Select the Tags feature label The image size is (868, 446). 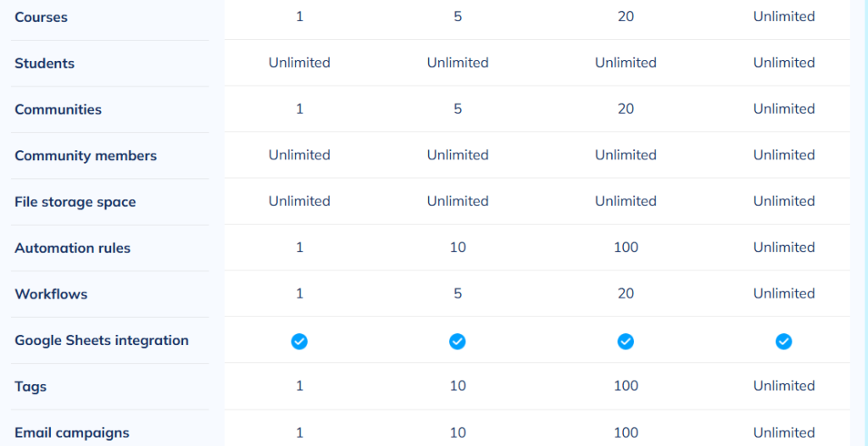coord(31,386)
